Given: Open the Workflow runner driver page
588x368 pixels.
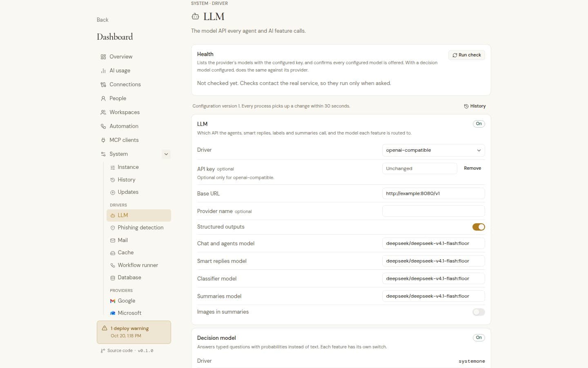Looking at the screenshot, I should 138,265.
